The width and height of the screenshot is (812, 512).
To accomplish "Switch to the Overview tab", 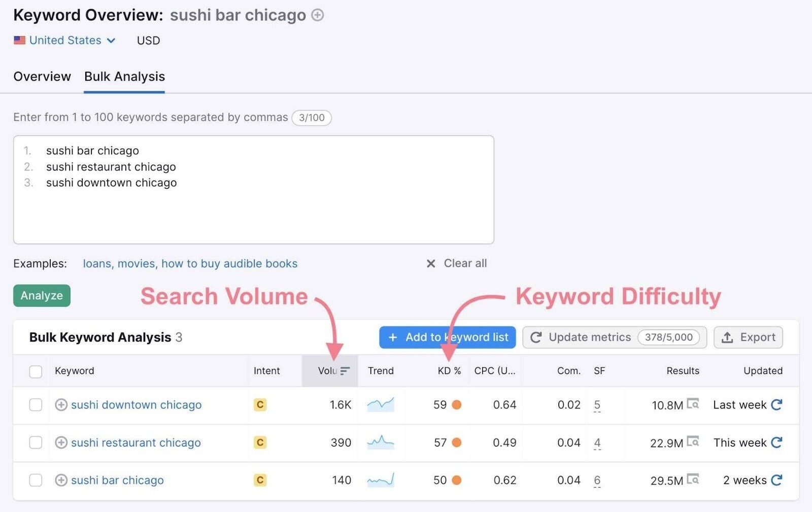I will coord(42,77).
